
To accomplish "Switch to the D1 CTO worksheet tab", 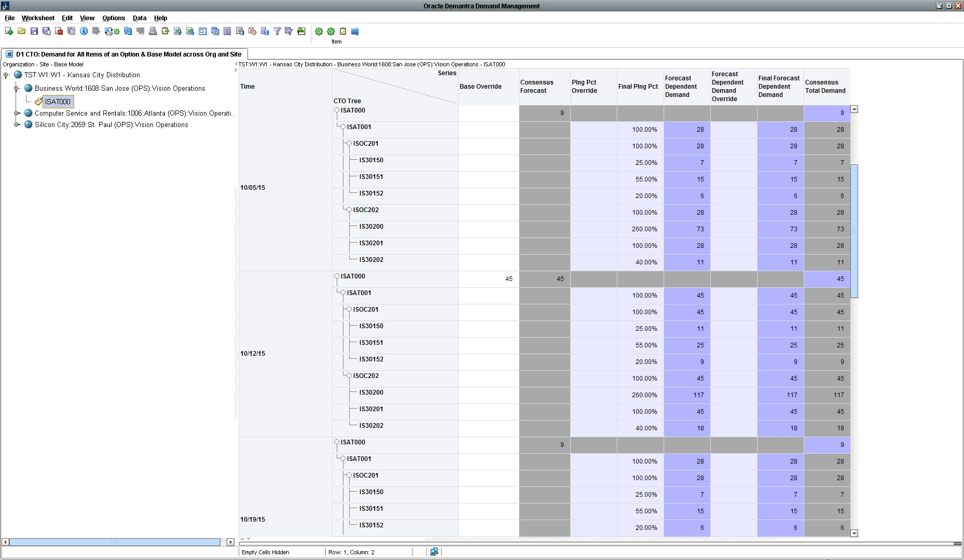I will (x=125, y=54).
